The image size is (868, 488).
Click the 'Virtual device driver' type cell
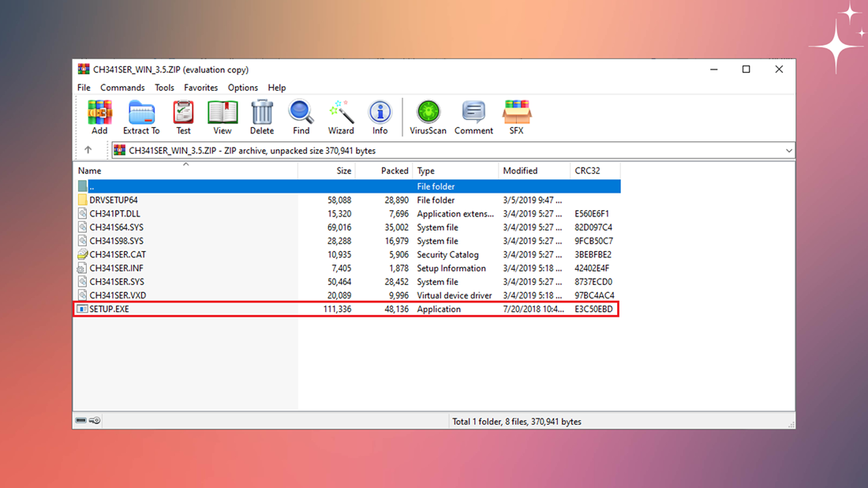[x=454, y=295]
